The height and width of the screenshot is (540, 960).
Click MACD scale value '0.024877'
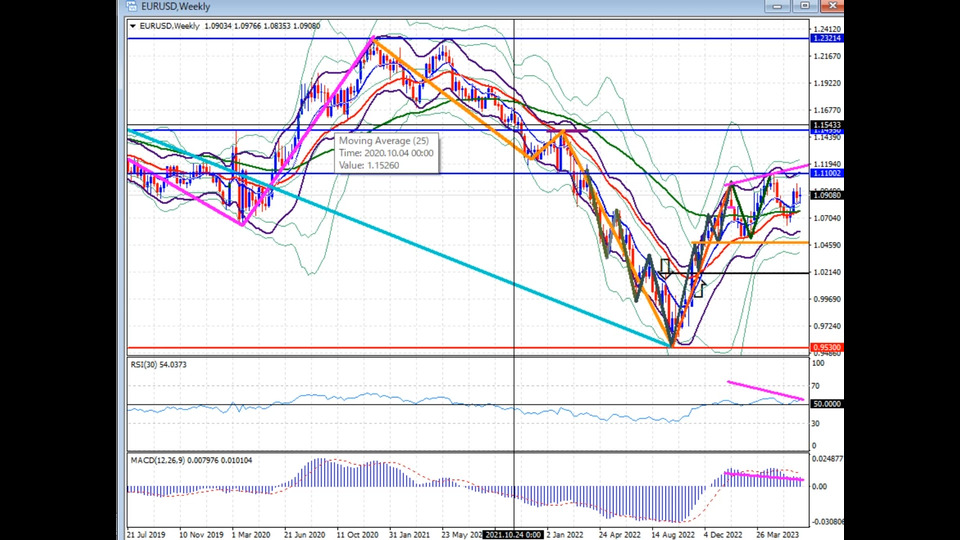(x=827, y=459)
